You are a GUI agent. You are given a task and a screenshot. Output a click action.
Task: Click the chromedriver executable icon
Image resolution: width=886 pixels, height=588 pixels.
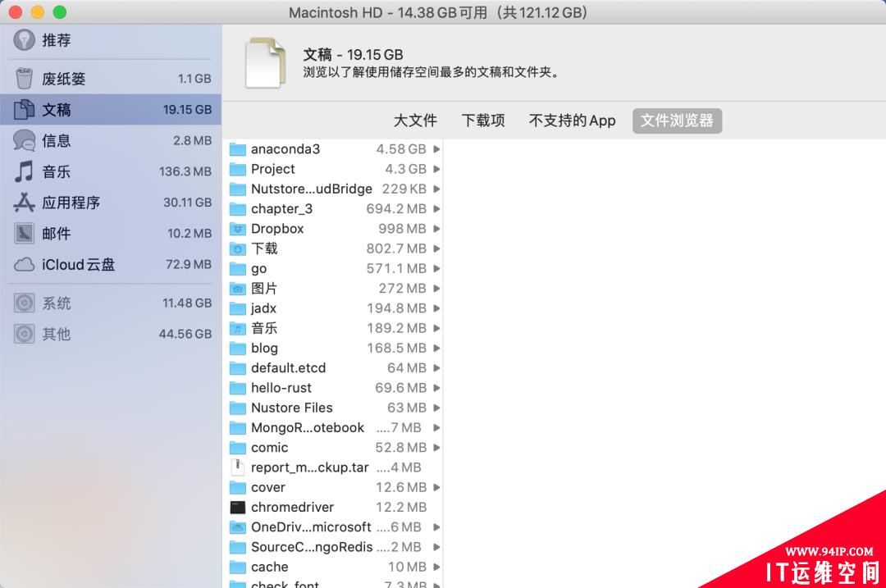238,508
